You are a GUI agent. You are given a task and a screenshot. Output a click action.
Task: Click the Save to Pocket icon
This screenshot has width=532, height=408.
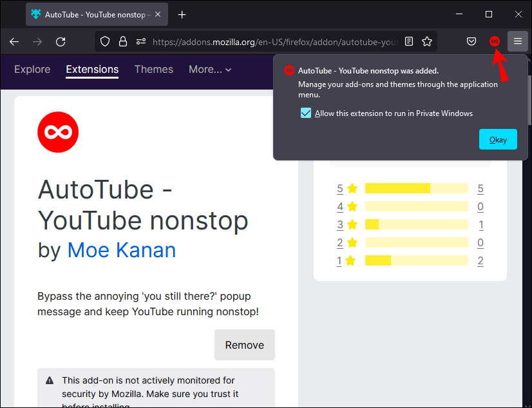[x=471, y=41]
